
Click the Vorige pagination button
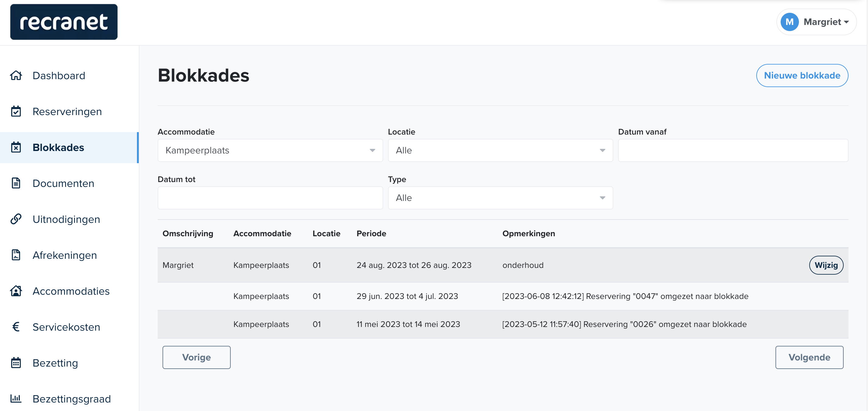pyautogui.click(x=196, y=357)
